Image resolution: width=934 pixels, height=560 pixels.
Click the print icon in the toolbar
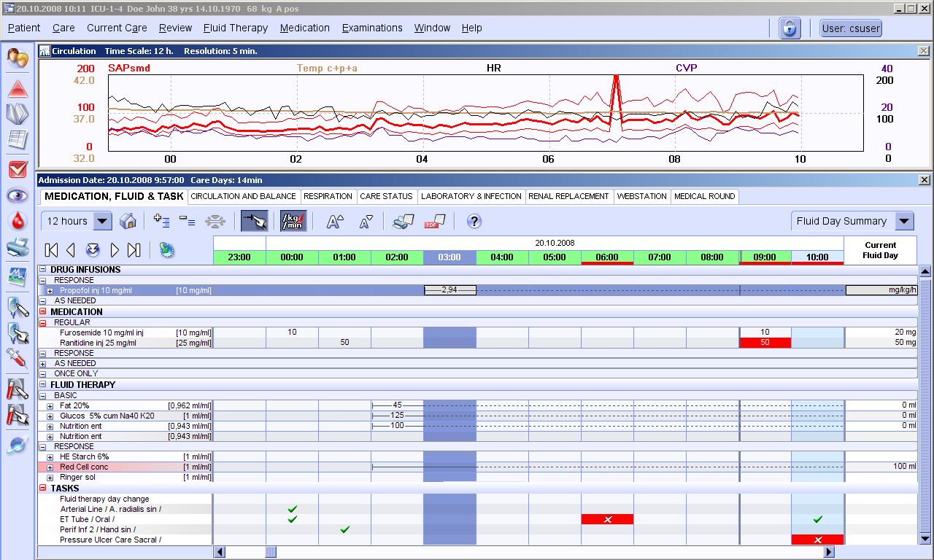coord(403,222)
